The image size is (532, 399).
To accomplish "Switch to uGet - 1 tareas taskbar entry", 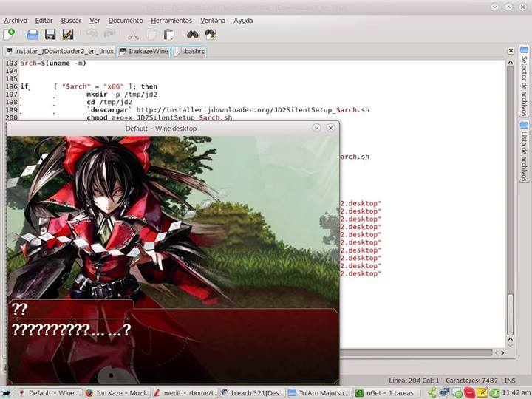I will coord(387,393).
